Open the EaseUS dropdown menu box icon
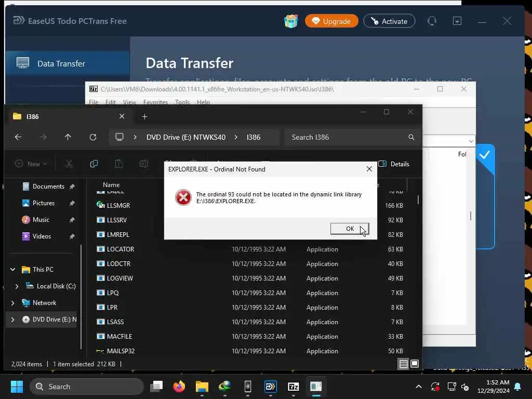The height and width of the screenshot is (399, 532). pyautogui.click(x=457, y=21)
